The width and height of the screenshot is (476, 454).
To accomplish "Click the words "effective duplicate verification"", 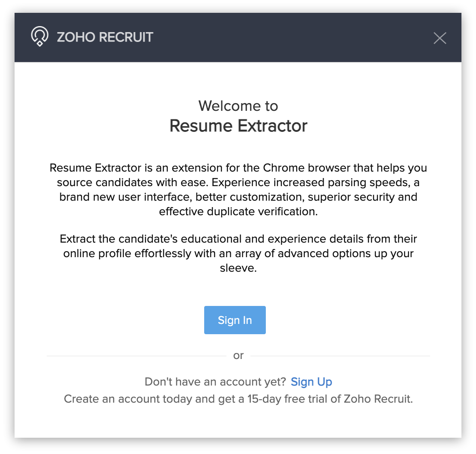I will click(238, 211).
